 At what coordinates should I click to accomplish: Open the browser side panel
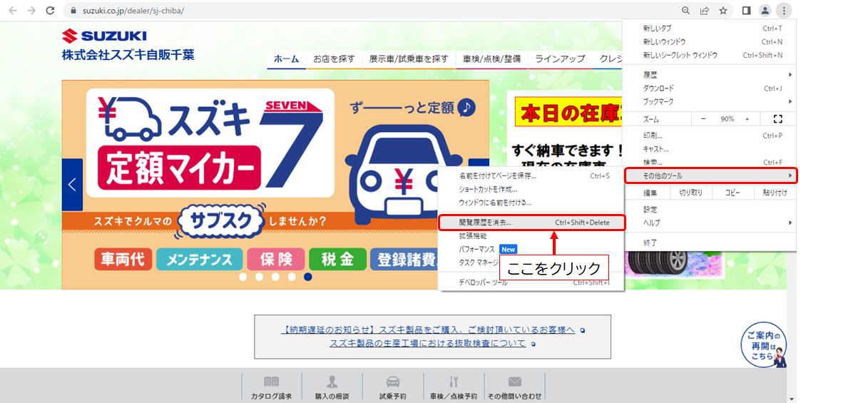pos(746,11)
